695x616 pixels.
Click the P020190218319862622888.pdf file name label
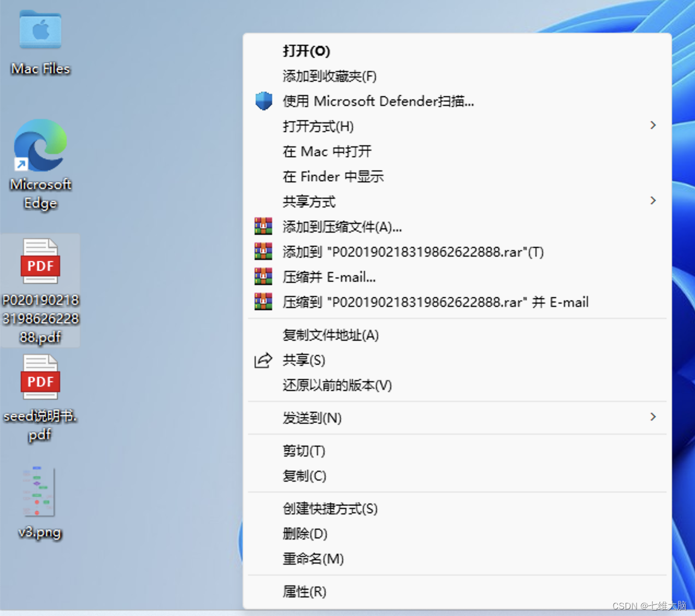coord(40,319)
